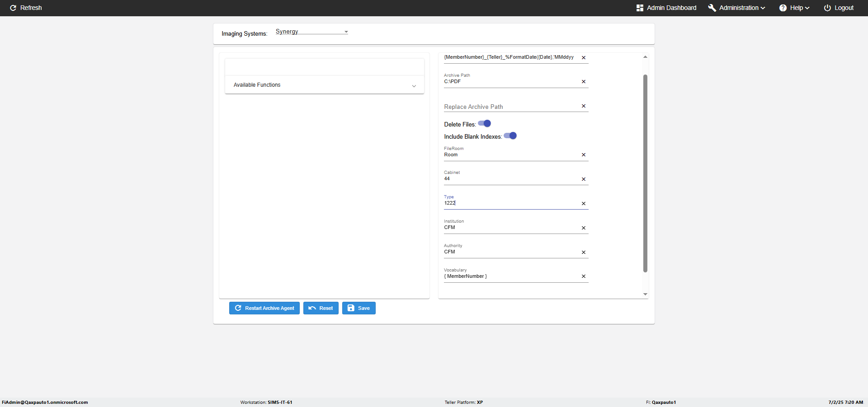The height and width of the screenshot is (407, 868).
Task: Click the Refresh icon in top bar
Action: (x=13, y=8)
